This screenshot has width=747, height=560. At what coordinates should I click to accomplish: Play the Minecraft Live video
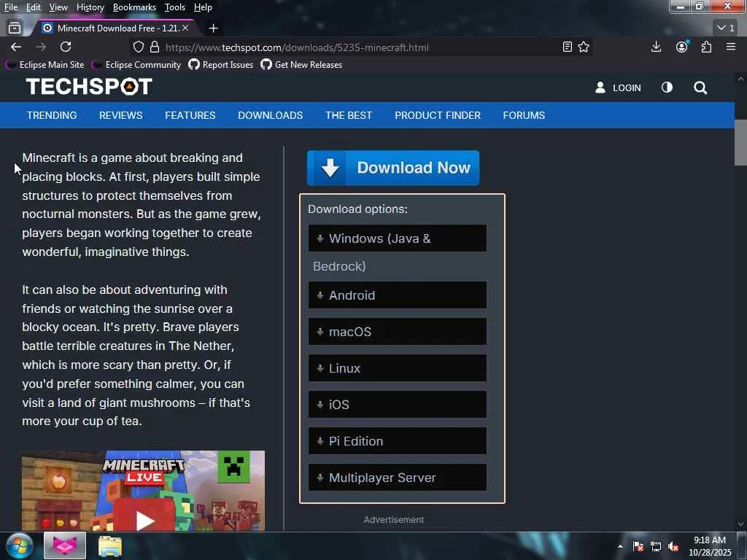pos(144,518)
